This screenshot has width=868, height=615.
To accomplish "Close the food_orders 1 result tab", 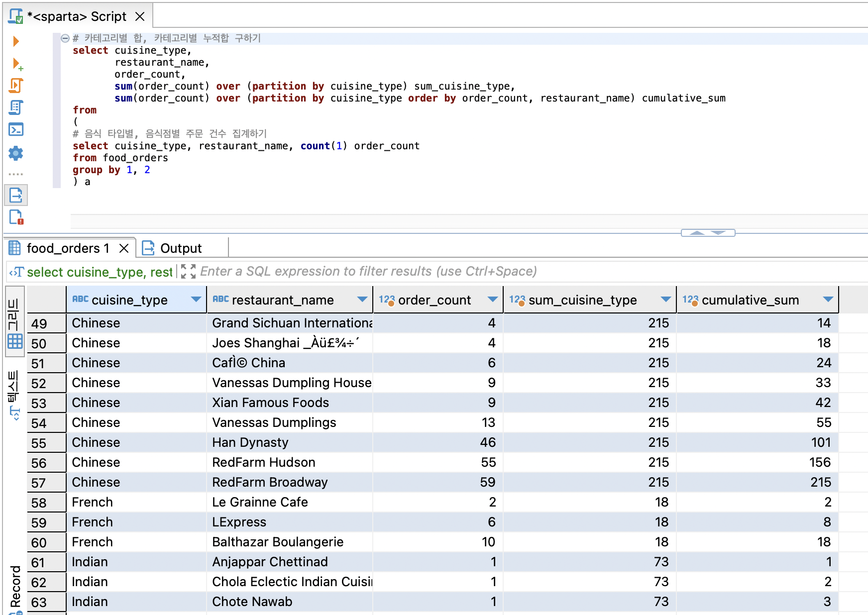I will (124, 248).
